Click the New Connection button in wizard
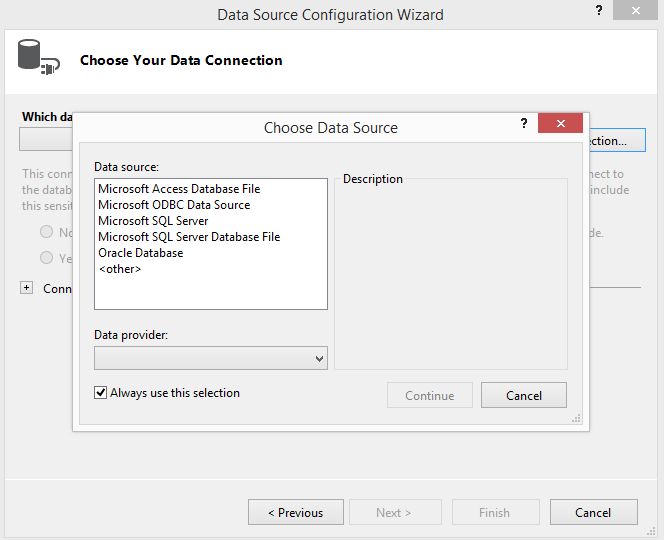664x540 pixels. click(x=617, y=140)
